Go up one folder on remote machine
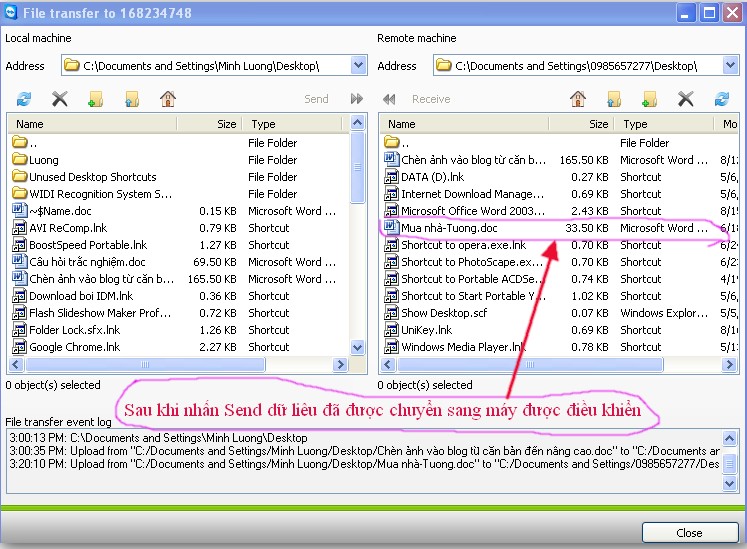The width and height of the screenshot is (747, 549). (614, 99)
